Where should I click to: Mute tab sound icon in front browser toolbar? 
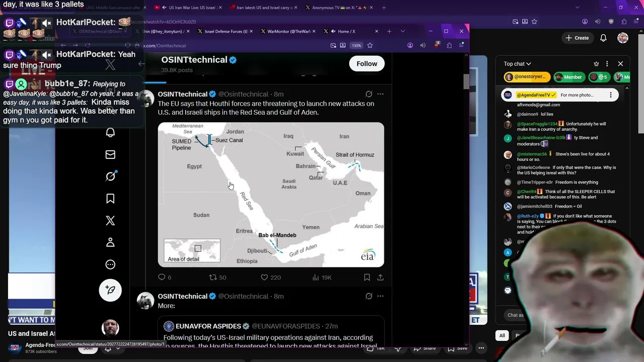423,45
